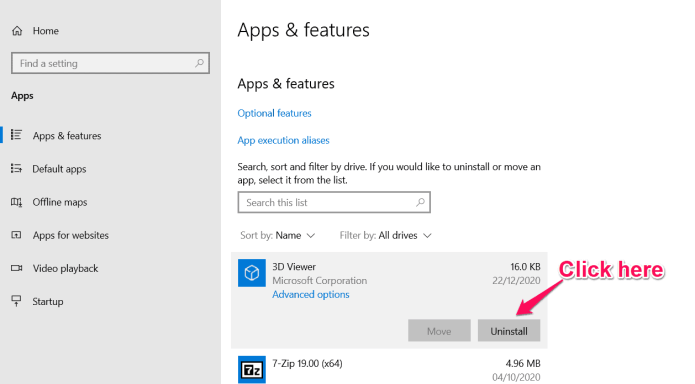This screenshot has height=384, width=695.
Task: Click the Apps for websites icon
Action: [x=16, y=235]
